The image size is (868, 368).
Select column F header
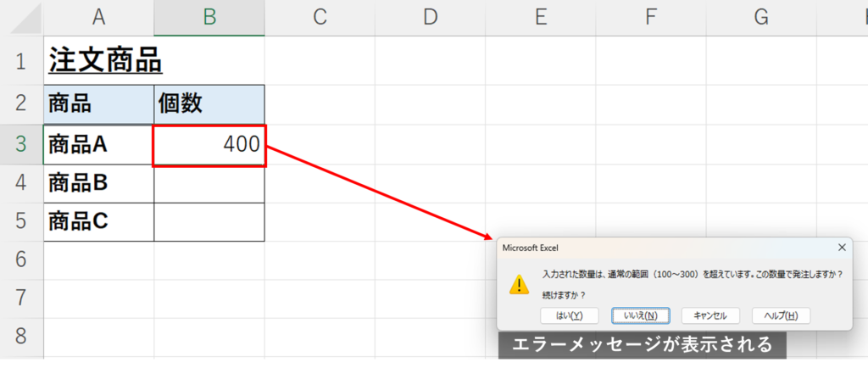tap(651, 18)
